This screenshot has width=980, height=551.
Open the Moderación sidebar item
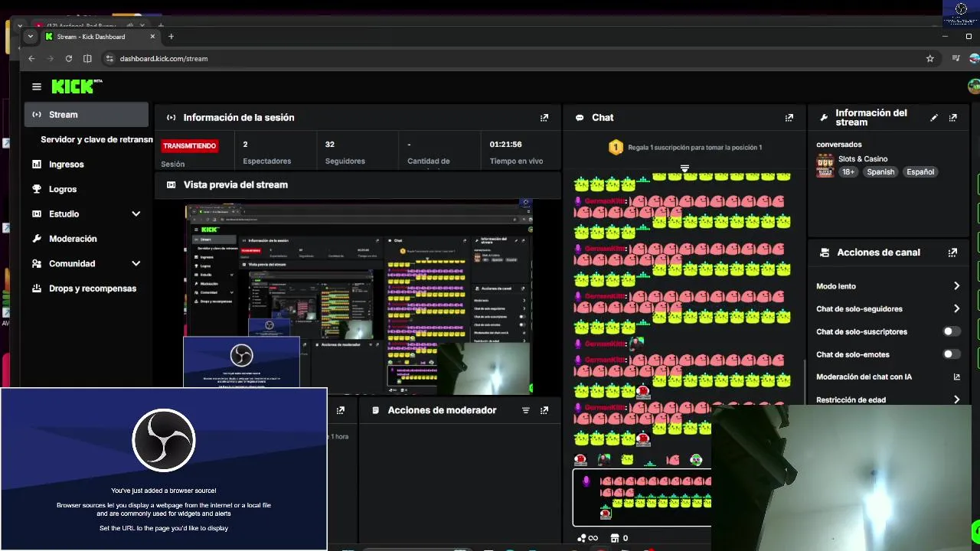tap(73, 239)
